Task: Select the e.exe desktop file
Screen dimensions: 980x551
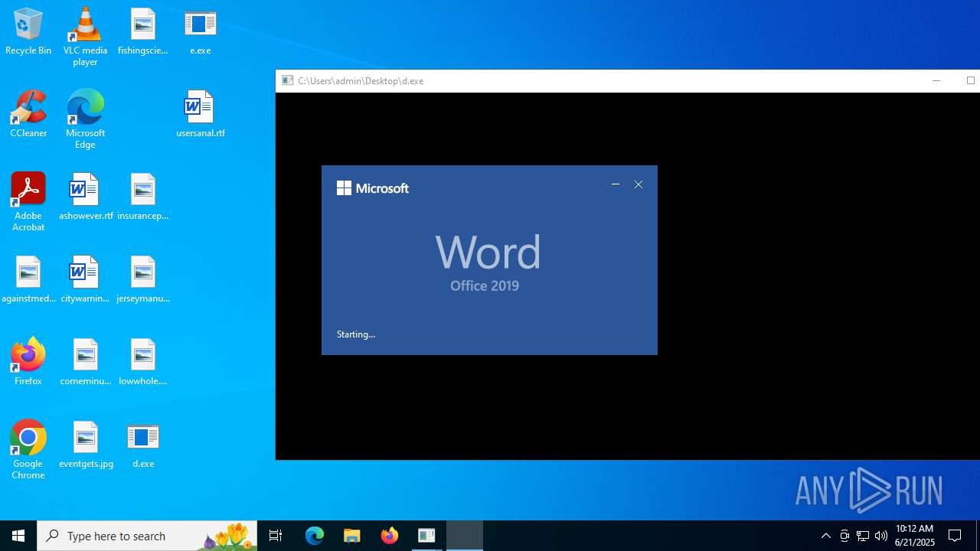Action: (x=201, y=32)
